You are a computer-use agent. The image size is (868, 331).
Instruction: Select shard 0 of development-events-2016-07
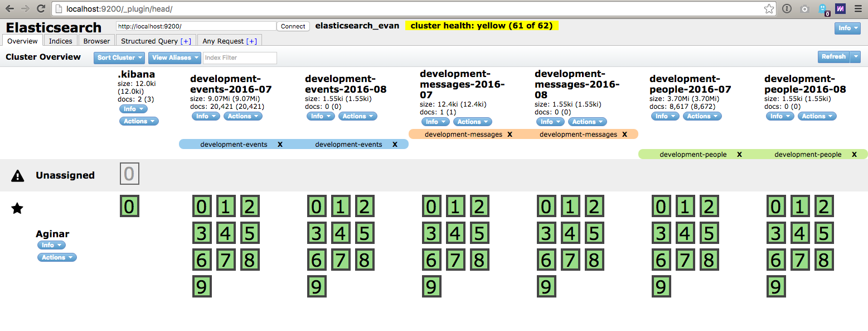(202, 207)
